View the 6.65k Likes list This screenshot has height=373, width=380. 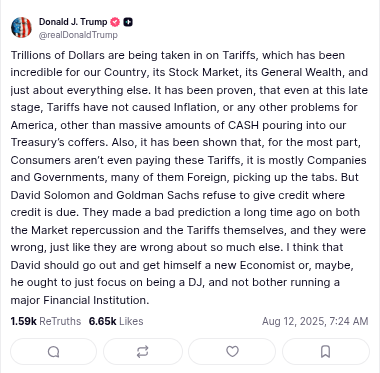[116, 321]
